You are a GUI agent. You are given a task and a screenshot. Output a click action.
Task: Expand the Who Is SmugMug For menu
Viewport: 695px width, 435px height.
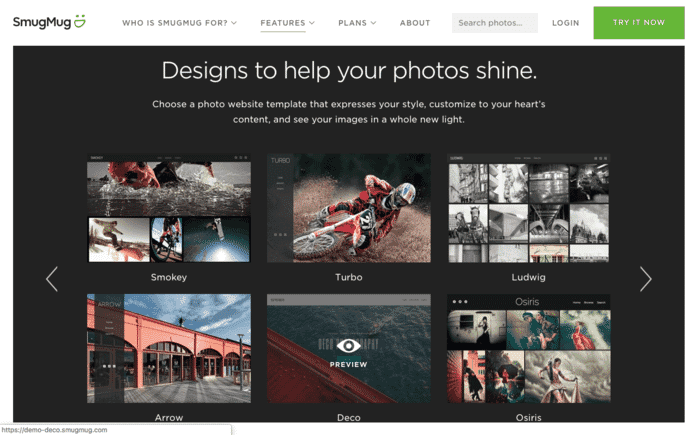point(180,23)
